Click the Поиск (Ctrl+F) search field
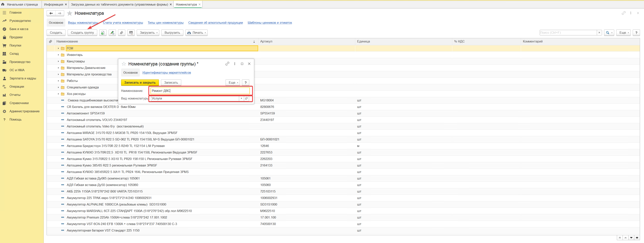 click(568, 33)
